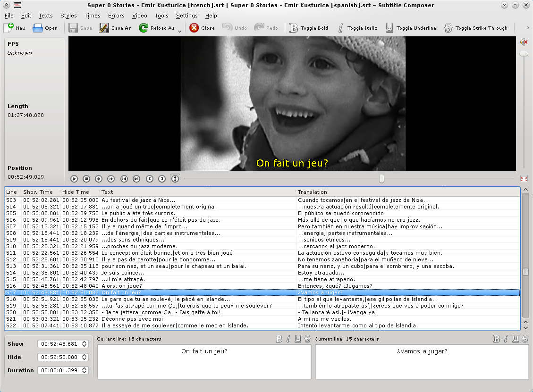Adjust the Hide time spinner arrows
This screenshot has width=533, height=392.
[x=85, y=357]
